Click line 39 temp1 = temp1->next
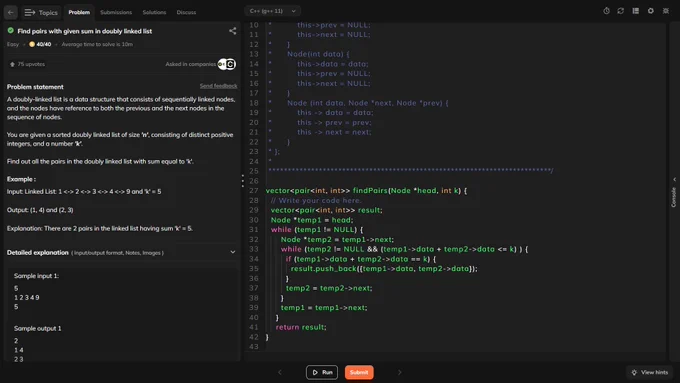The height and width of the screenshot is (383, 680). click(x=324, y=308)
